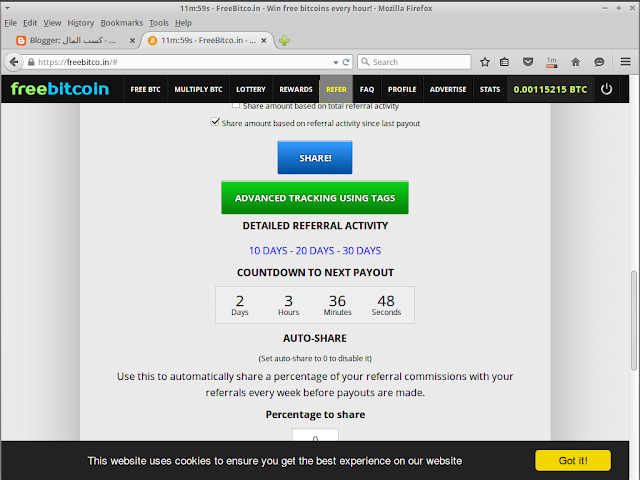640x480 pixels.
Task: Click the Pocket save icon
Action: (528, 62)
